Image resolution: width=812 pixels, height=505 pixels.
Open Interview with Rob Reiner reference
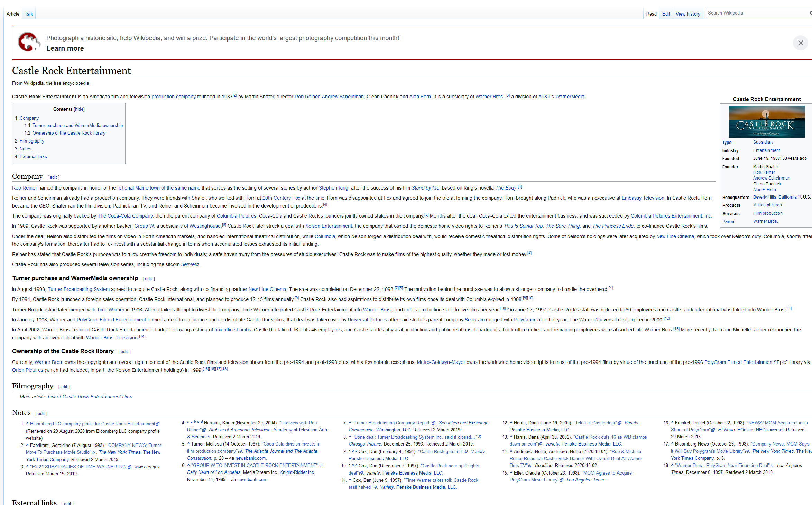(x=252, y=426)
